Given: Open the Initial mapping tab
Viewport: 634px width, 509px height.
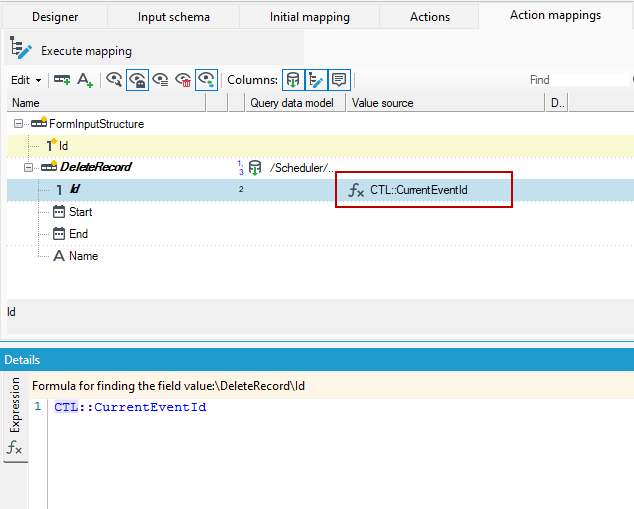Looking at the screenshot, I should [310, 17].
